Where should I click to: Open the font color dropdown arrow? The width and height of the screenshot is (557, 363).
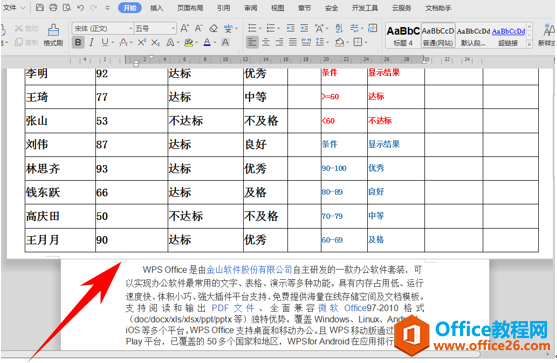tap(215, 43)
